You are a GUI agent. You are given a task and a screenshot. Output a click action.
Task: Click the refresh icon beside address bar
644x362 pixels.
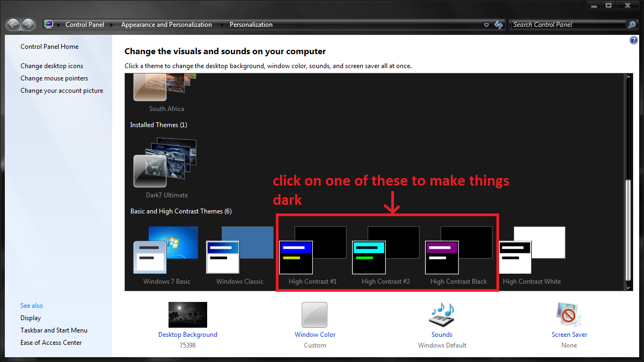tap(499, 25)
